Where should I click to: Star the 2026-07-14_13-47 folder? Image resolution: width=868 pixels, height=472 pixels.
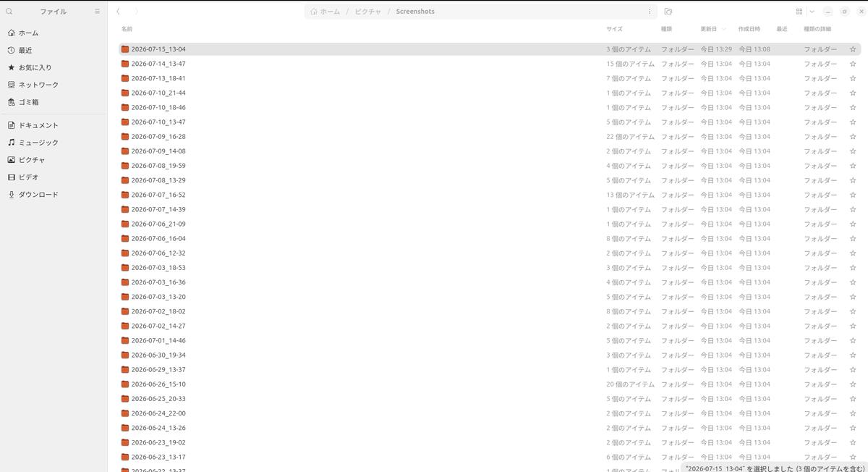click(x=853, y=64)
